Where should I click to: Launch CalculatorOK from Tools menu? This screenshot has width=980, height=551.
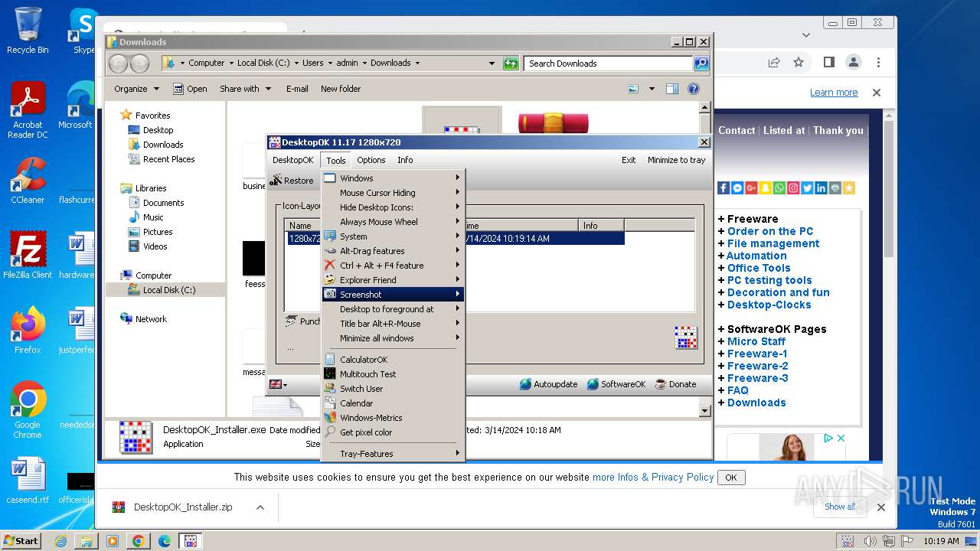[393, 360]
